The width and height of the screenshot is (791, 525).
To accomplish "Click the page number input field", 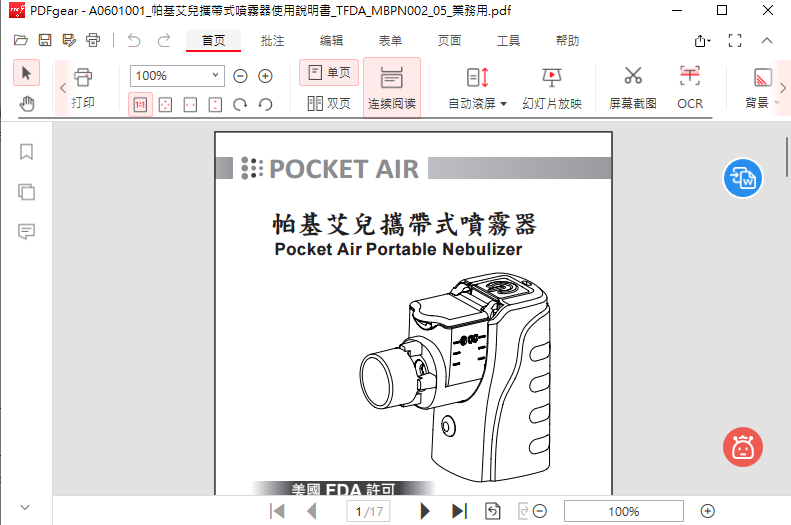I will (x=368, y=511).
